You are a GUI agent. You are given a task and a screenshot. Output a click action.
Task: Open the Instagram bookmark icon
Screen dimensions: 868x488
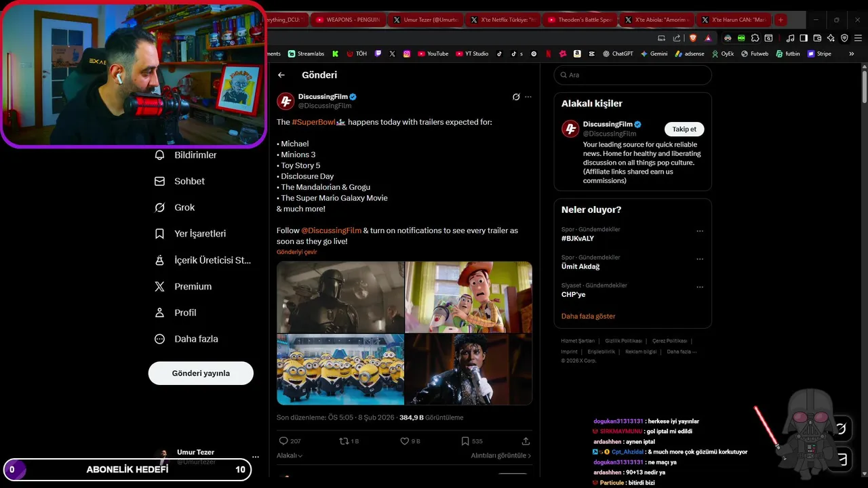click(407, 54)
